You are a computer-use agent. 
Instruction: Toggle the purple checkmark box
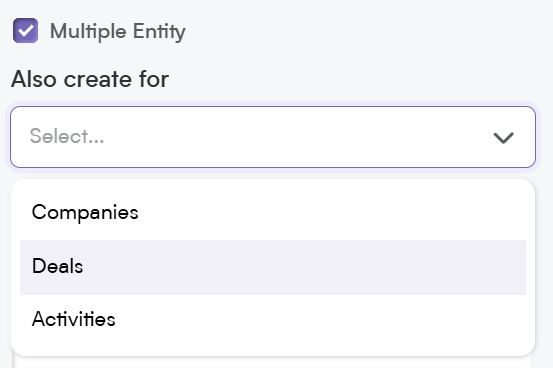tap(25, 31)
